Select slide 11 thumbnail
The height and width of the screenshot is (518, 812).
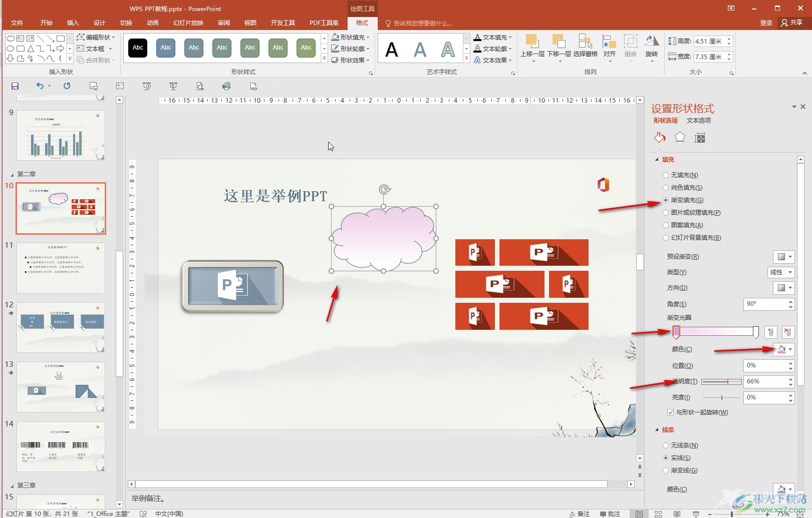click(61, 268)
